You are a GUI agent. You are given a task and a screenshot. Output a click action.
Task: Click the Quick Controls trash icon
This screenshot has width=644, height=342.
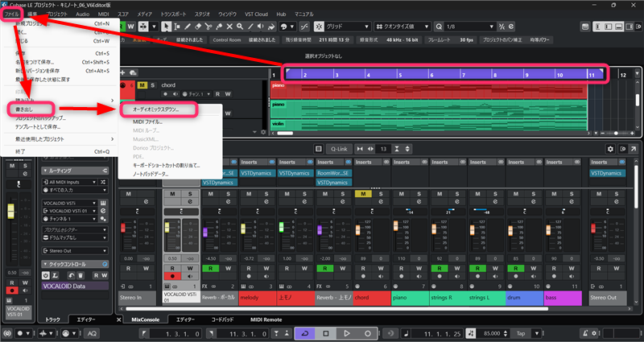(x=80, y=275)
